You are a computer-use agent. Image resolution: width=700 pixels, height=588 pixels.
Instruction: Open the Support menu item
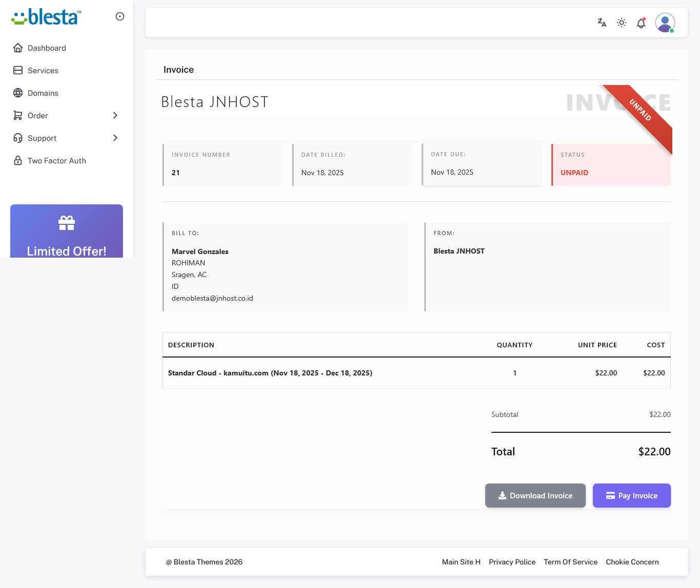[42, 138]
